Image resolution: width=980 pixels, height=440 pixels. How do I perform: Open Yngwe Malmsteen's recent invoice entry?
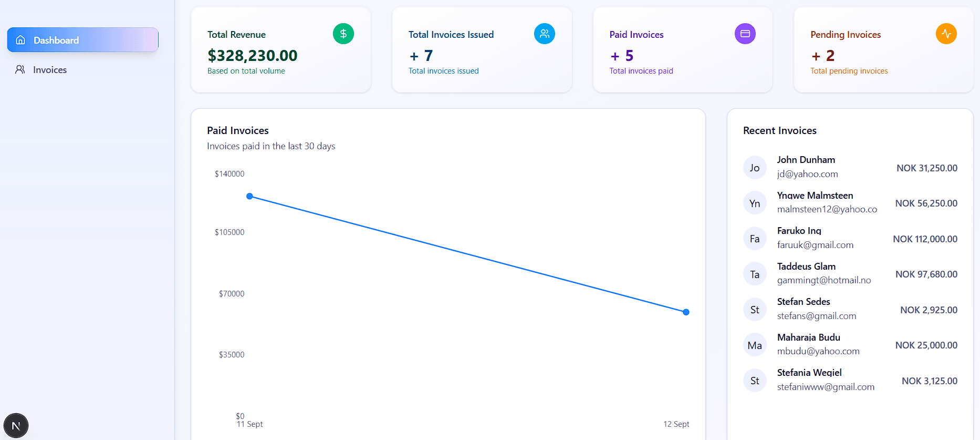pyautogui.click(x=815, y=196)
